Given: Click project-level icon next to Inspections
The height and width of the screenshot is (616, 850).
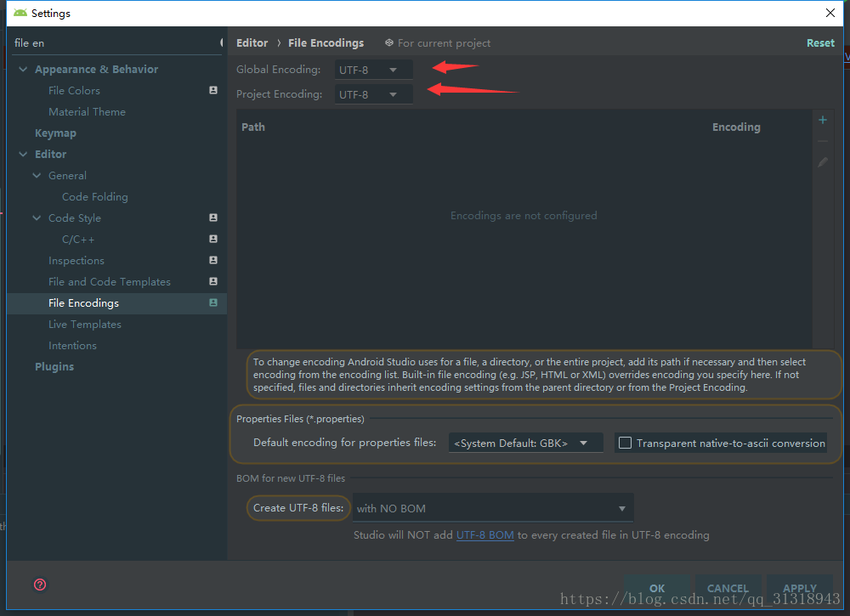Looking at the screenshot, I should point(213,260).
